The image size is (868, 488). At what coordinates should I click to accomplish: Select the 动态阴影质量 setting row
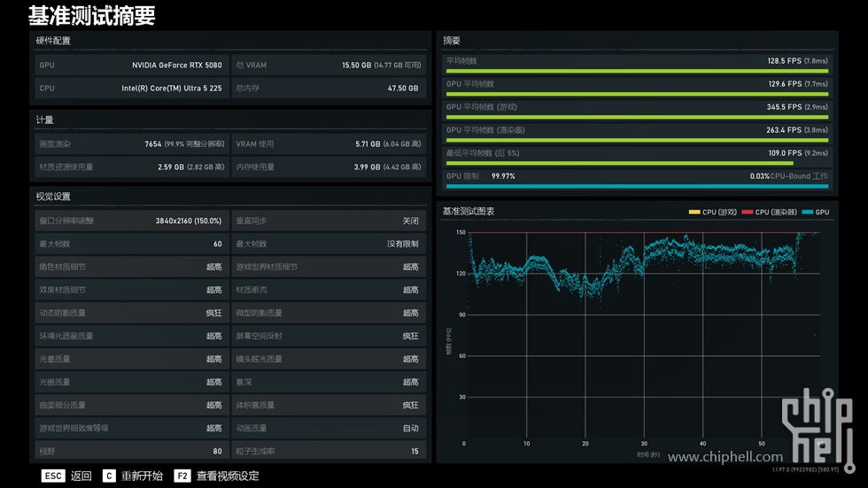130,313
